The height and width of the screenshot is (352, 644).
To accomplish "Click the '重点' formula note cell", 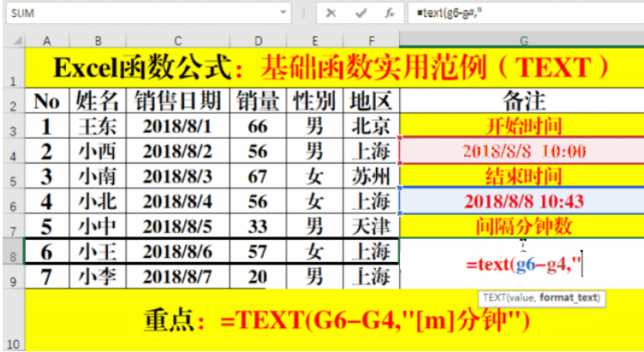I will [335, 320].
